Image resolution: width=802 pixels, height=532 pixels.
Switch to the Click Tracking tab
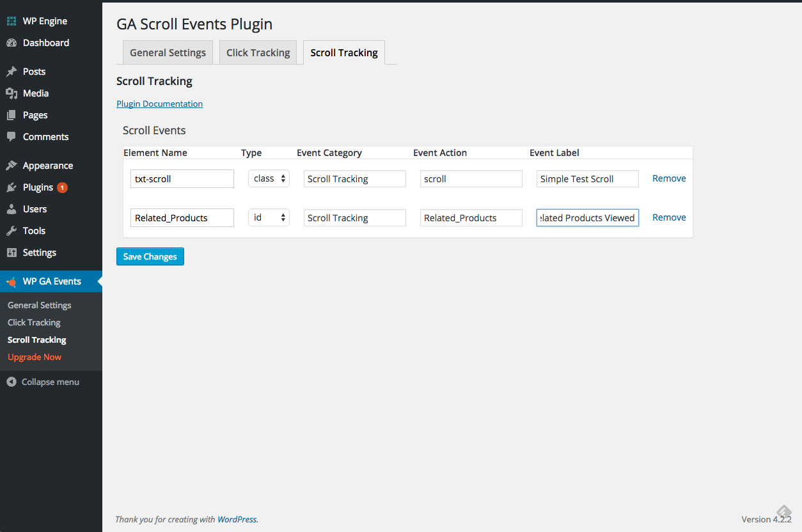pyautogui.click(x=258, y=52)
